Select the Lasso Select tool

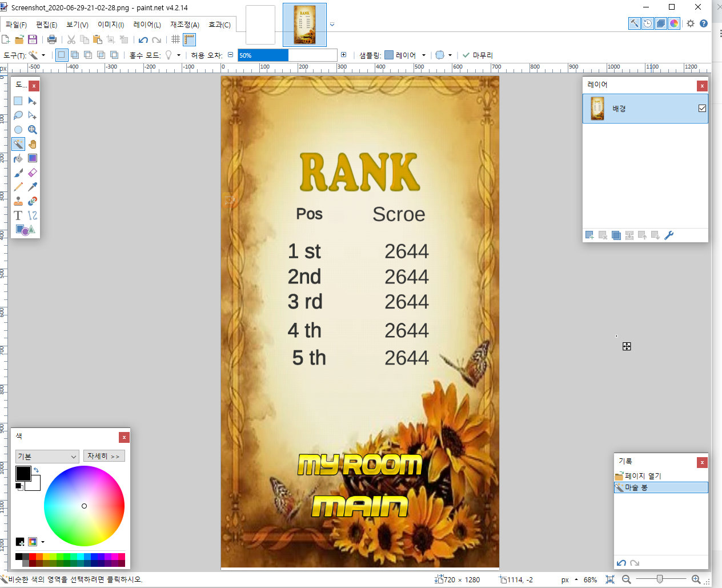pyautogui.click(x=18, y=115)
